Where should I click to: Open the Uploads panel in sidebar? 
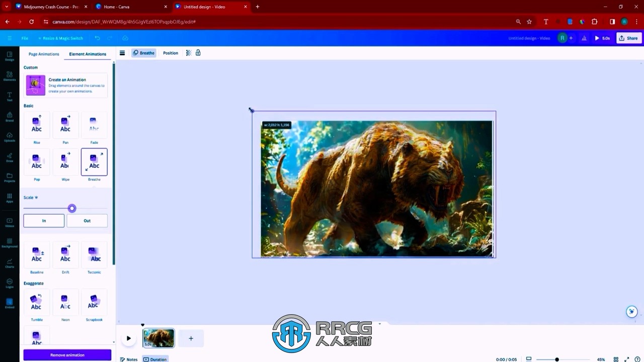click(10, 137)
